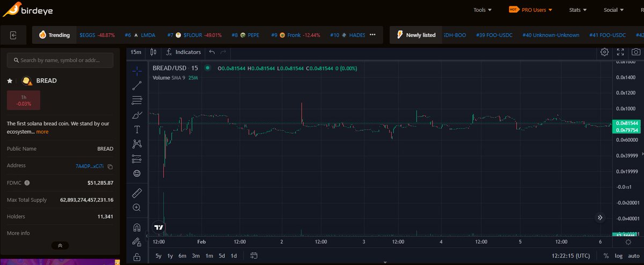
Task: Undo the last chart action
Action: 211,52
